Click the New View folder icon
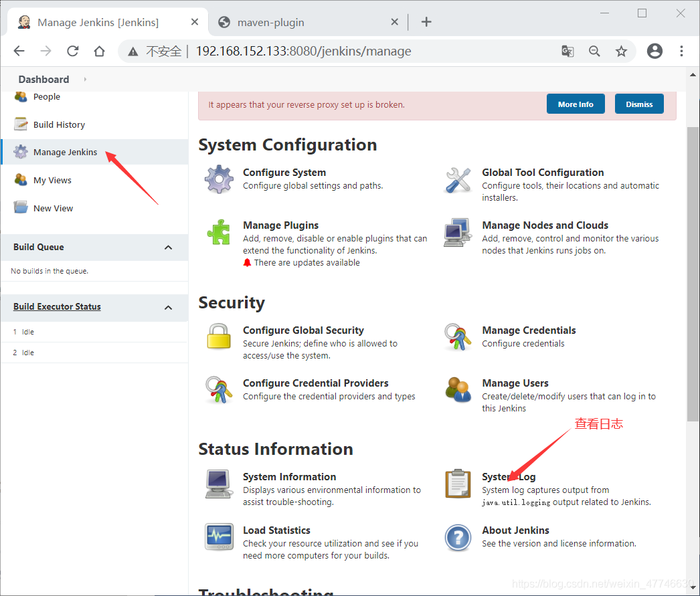Screen dimensions: 700x596 coord(21,207)
